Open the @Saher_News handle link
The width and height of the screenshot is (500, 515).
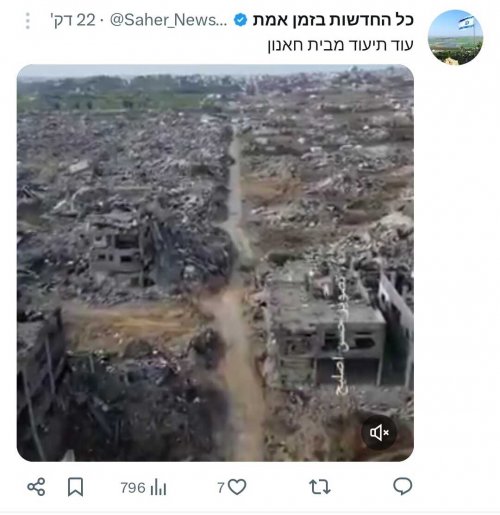click(168, 20)
